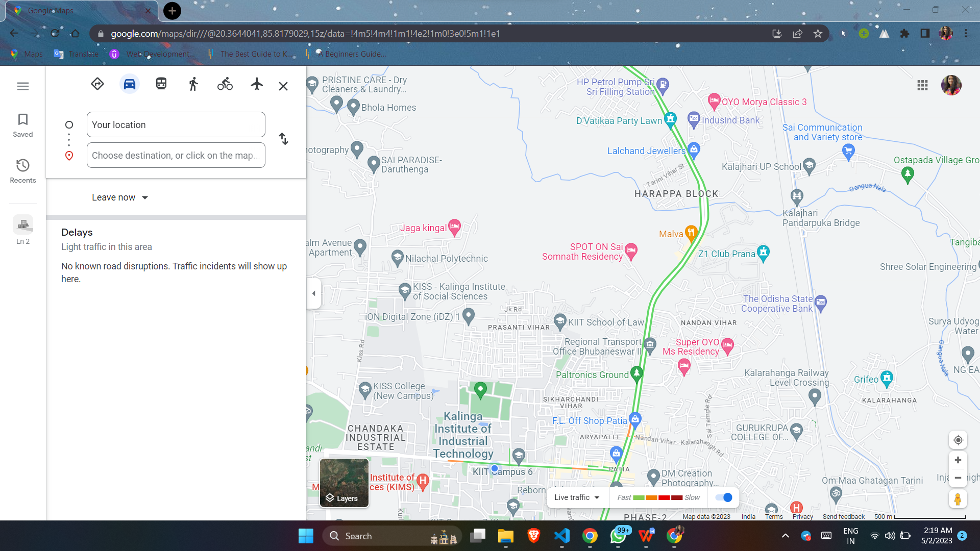Click the traffic speed color legend
Screen dimensions: 980x551
658,497
